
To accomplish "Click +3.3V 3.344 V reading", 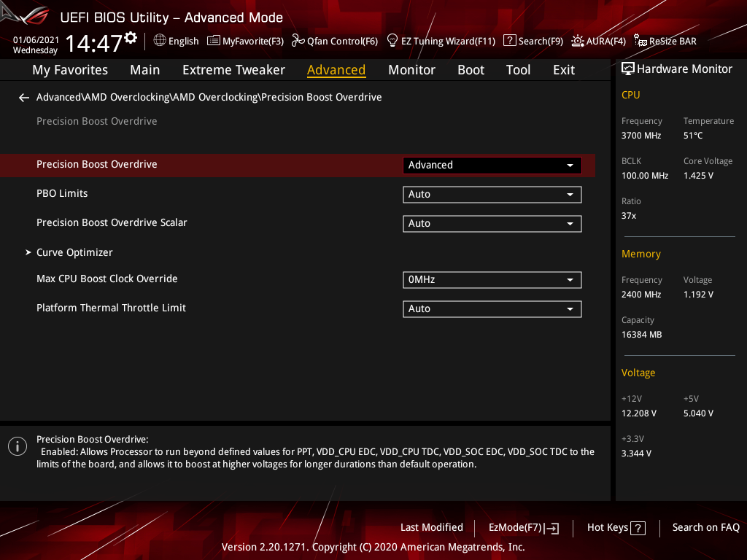I will pos(636,454).
